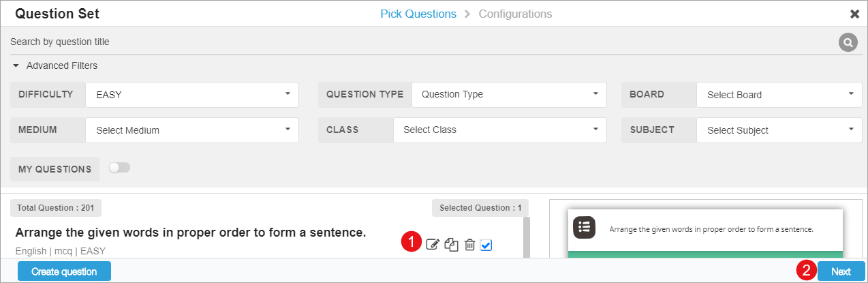The height and width of the screenshot is (283, 868).
Task: Open the Select Medium dropdown
Action: 192,130
